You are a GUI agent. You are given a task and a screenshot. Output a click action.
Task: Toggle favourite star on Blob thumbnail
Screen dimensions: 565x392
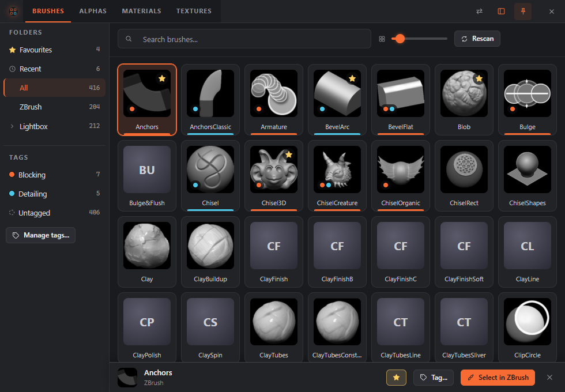click(x=479, y=78)
